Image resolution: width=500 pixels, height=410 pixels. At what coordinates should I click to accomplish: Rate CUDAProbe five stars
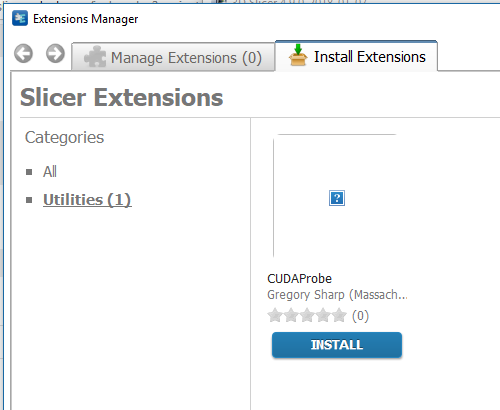339,315
